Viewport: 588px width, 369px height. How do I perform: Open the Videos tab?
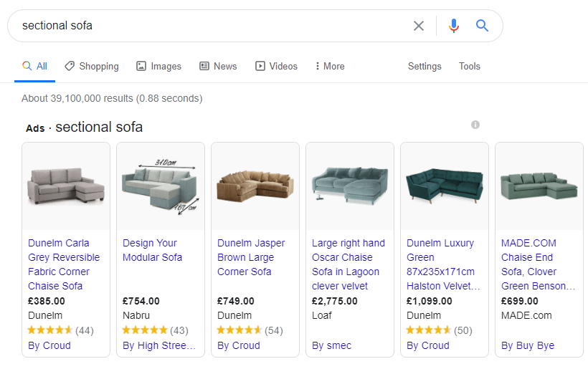pos(276,67)
